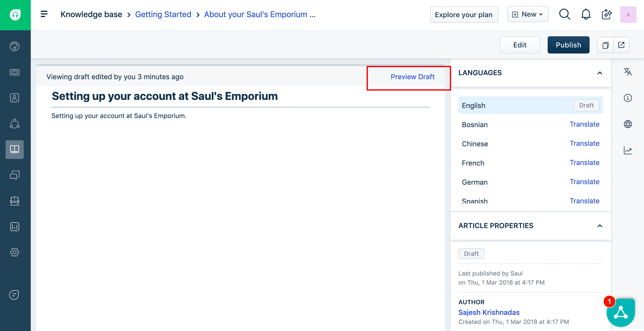Open the Admin settings gear icon
644x331 pixels.
click(15, 252)
